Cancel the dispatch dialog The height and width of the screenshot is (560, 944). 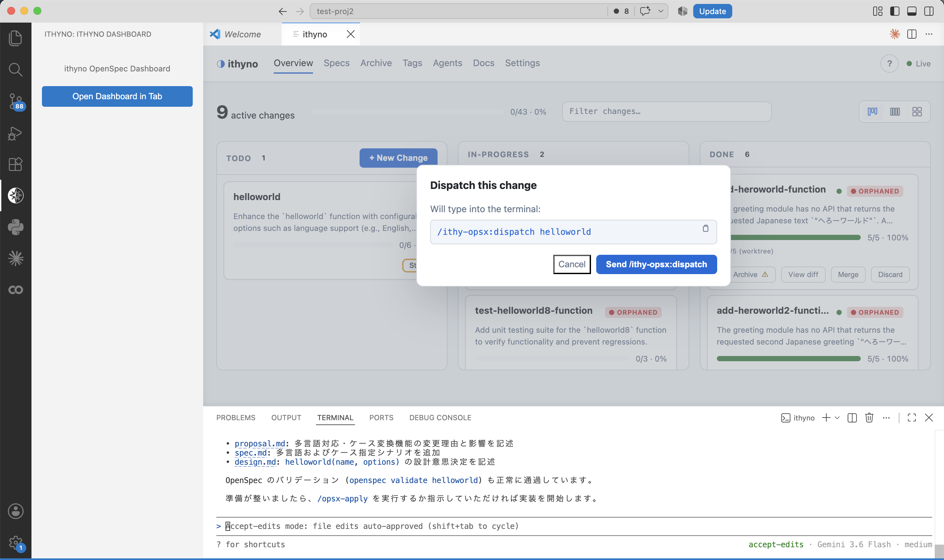[x=572, y=265]
